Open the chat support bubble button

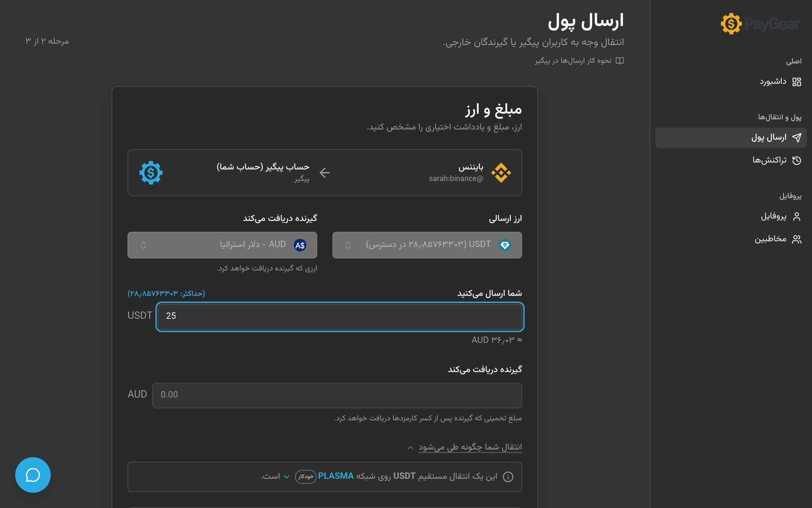(x=33, y=475)
